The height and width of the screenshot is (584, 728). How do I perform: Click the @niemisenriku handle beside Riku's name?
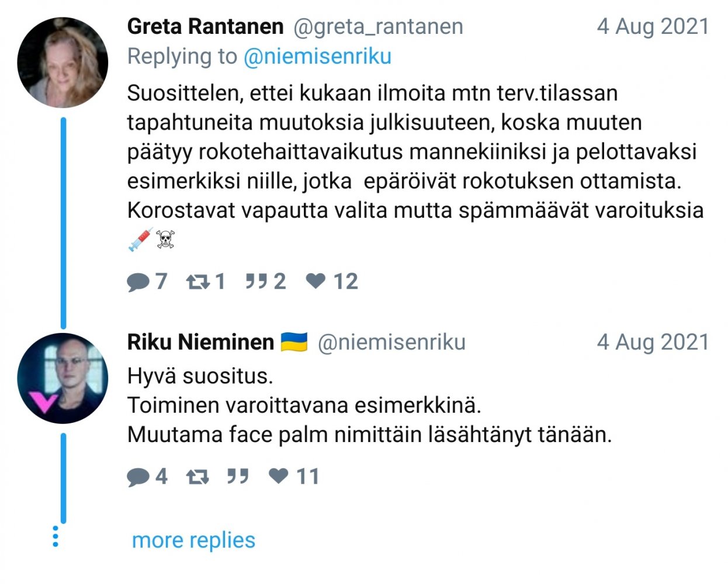391,342
